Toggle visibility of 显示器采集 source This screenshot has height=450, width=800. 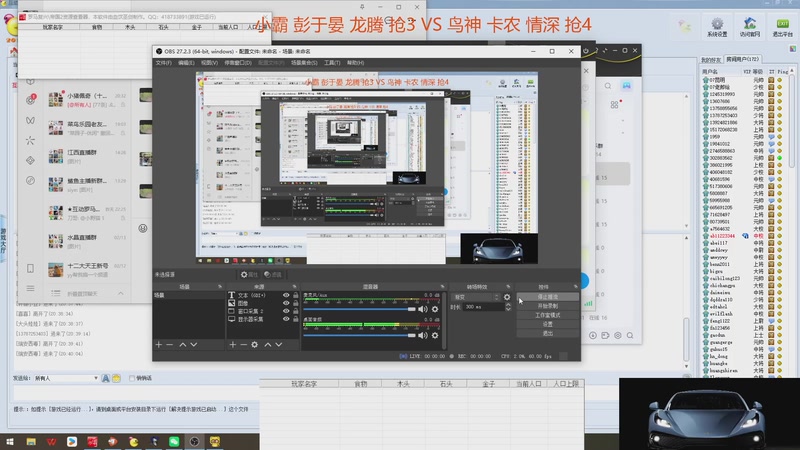286,319
